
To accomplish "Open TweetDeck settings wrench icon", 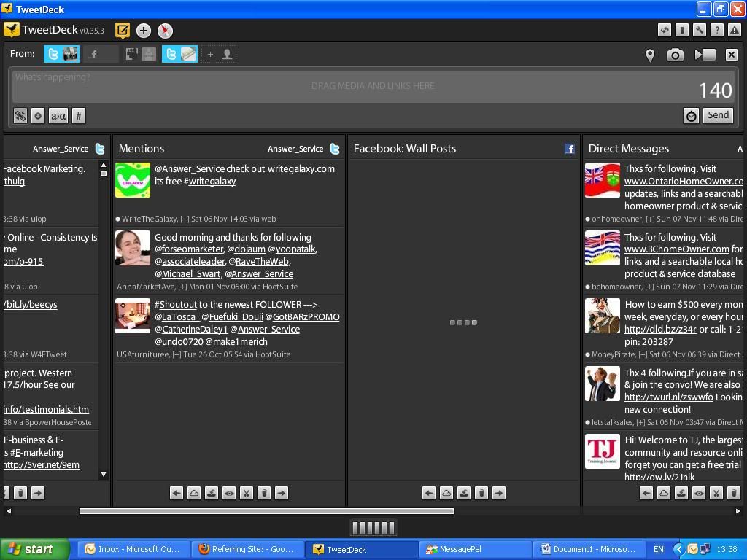I will point(700,31).
